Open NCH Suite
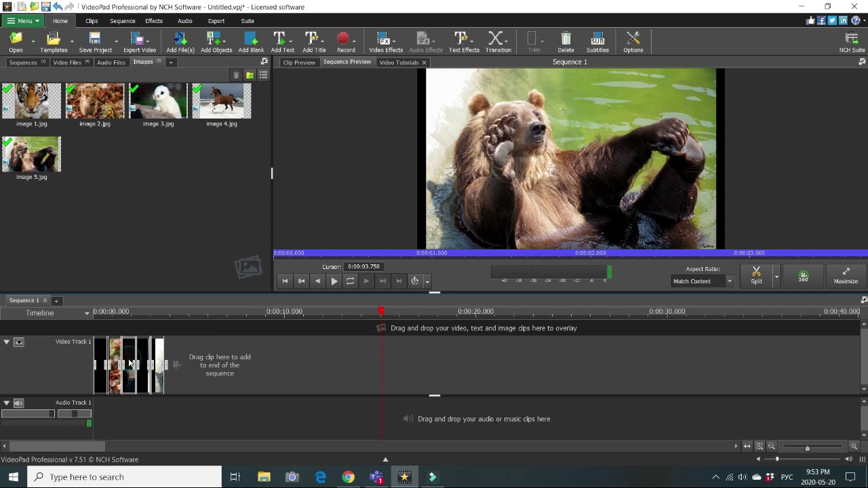This screenshot has width=868, height=488. click(x=852, y=42)
